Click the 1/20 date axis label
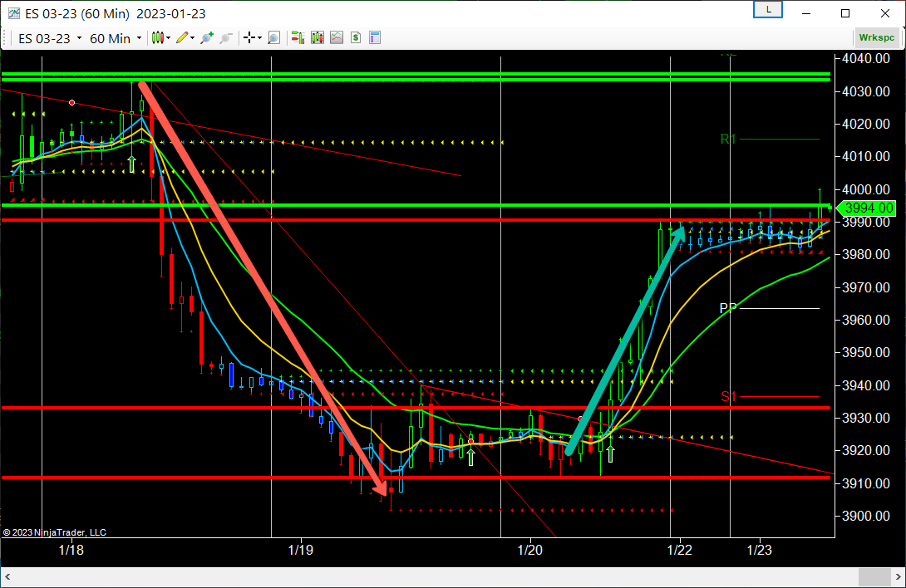The height and width of the screenshot is (588, 906). tap(529, 550)
